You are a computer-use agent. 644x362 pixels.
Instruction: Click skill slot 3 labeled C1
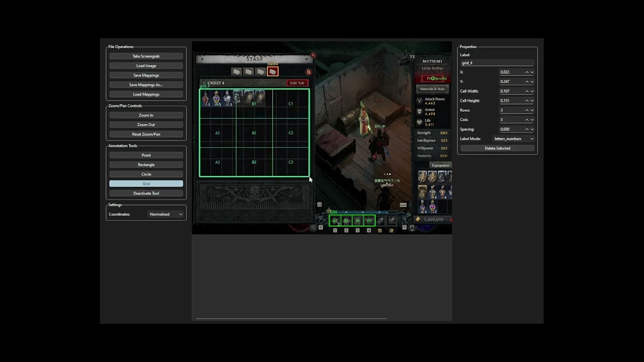click(x=358, y=221)
